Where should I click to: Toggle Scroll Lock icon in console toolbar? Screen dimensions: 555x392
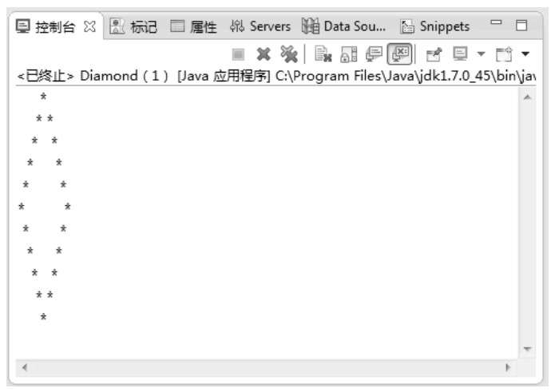coord(349,54)
